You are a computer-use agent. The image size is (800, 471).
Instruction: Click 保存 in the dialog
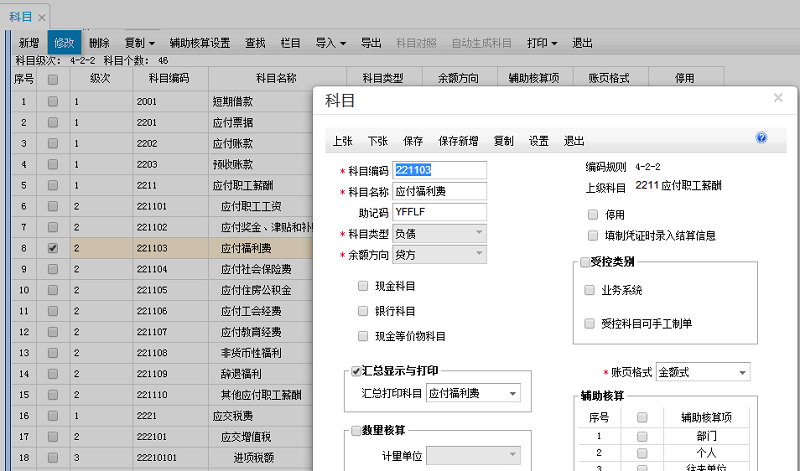(413, 141)
